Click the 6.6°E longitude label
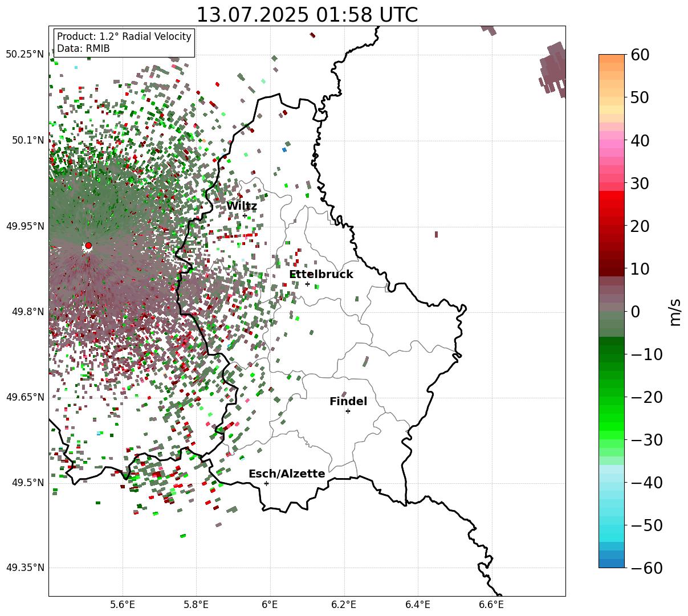 [x=491, y=605]
